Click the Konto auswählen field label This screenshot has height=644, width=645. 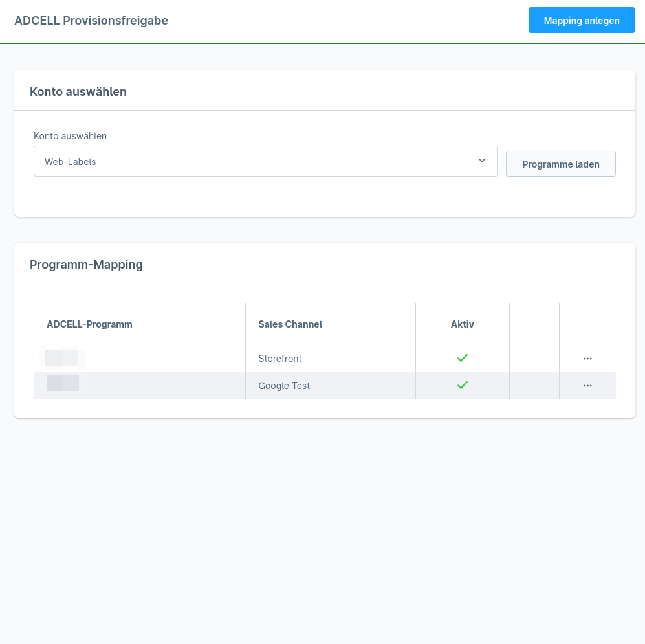click(70, 136)
